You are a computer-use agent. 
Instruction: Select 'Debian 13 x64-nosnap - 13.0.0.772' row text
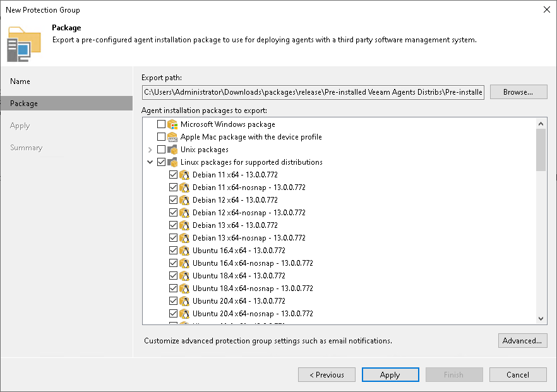[249, 238]
